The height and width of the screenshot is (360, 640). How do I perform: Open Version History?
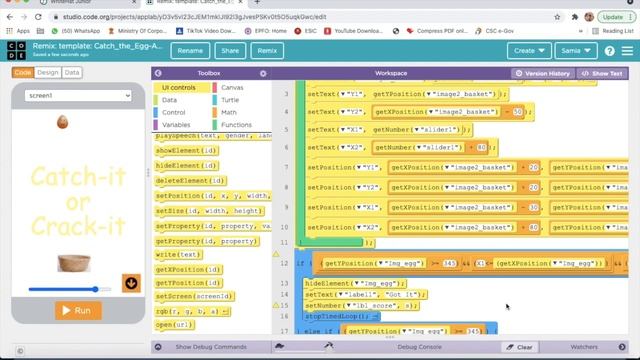tap(543, 73)
